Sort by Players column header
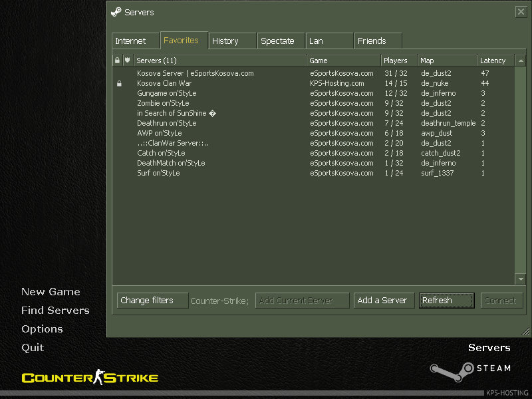532x399 pixels. 399,61
